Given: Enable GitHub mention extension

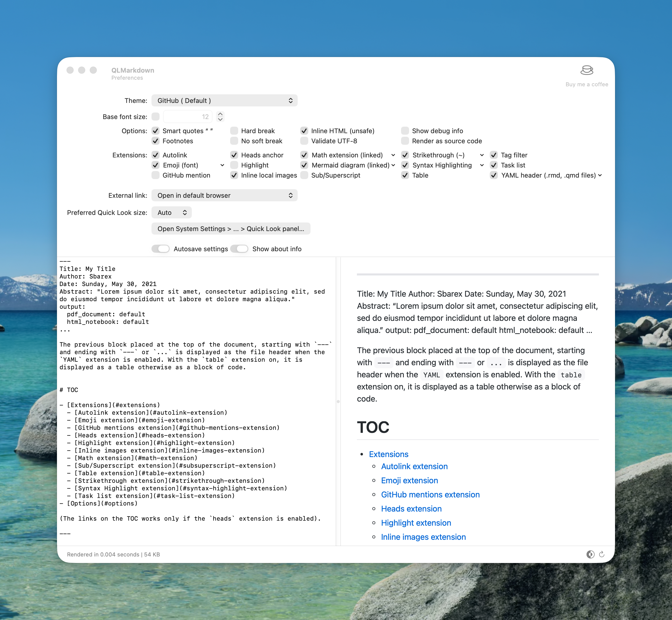Looking at the screenshot, I should [x=156, y=175].
